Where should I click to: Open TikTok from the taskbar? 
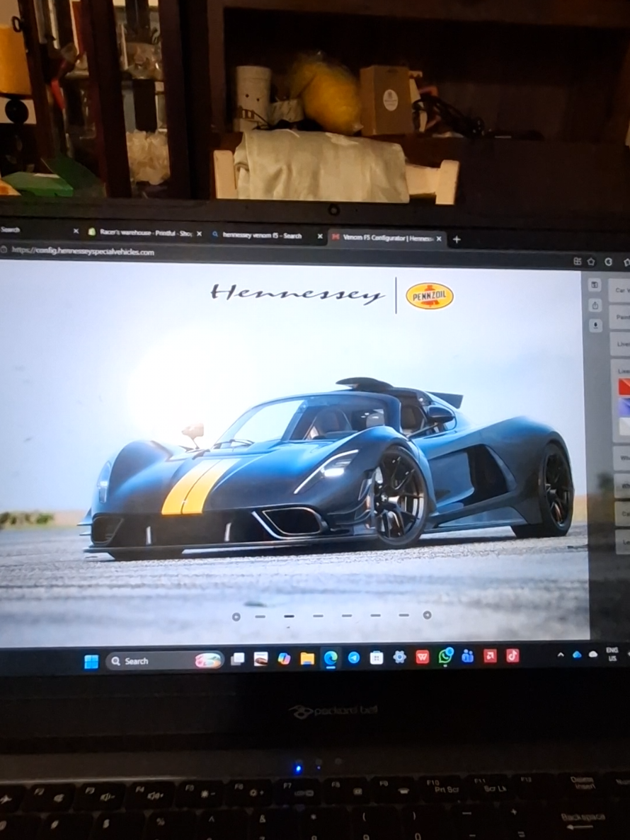[x=512, y=655]
